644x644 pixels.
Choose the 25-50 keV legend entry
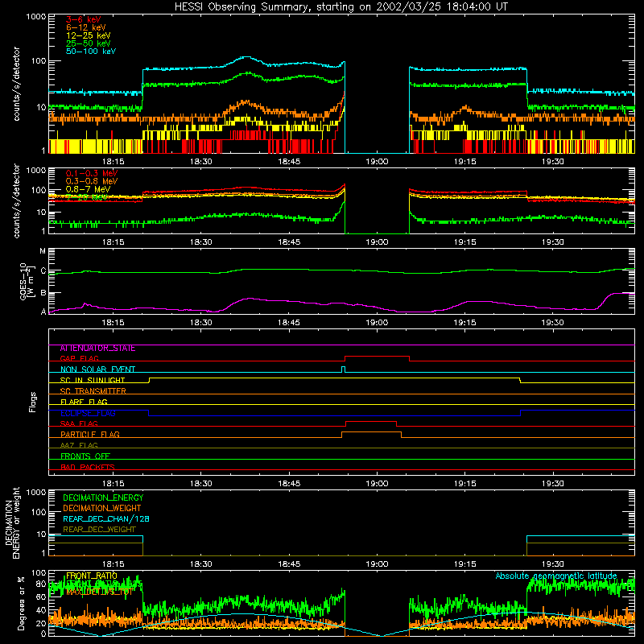coord(89,43)
